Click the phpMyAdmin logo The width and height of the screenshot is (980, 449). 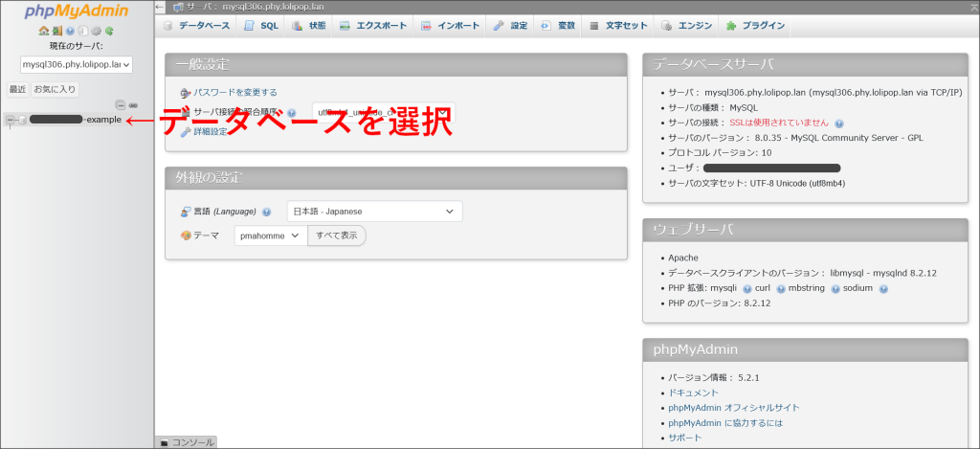click(x=77, y=11)
